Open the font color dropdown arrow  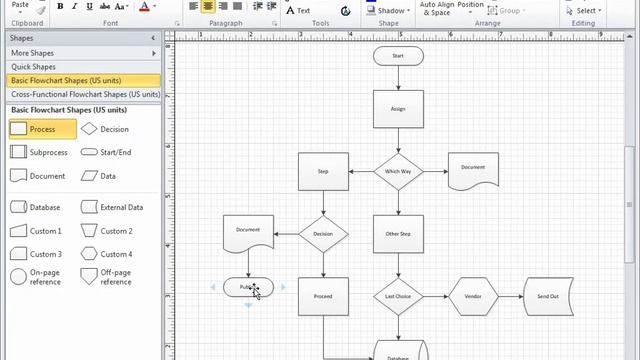point(155,6)
